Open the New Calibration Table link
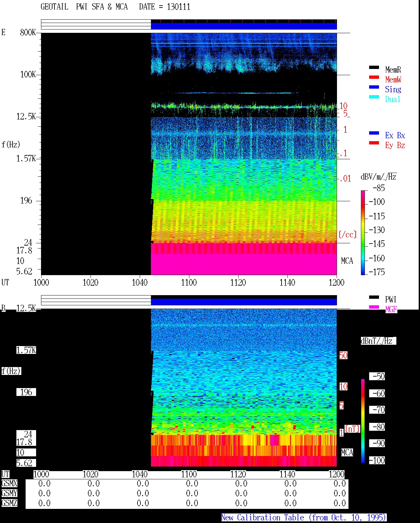Viewport: 420px width, 523px height. coord(304,518)
